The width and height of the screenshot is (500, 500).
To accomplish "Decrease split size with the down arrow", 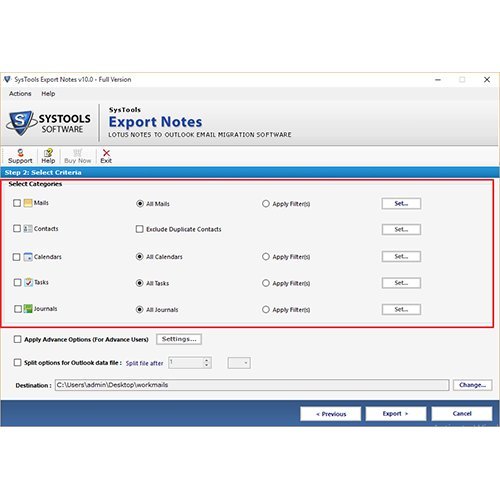I will 207,365.
